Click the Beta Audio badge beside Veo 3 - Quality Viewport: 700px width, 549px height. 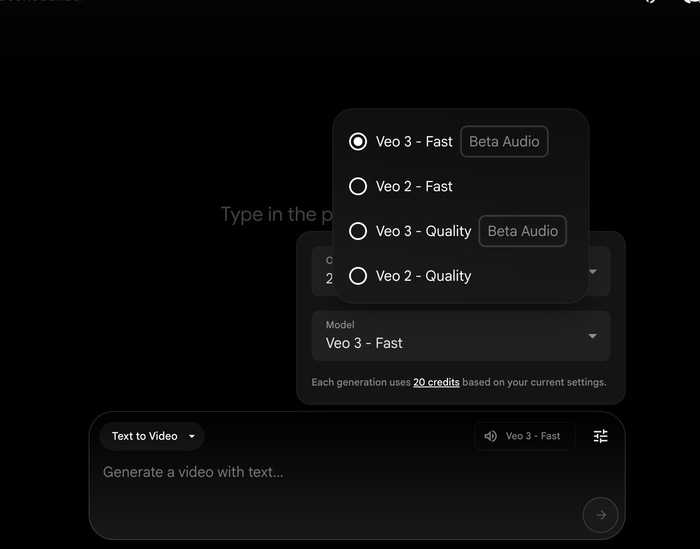point(522,231)
